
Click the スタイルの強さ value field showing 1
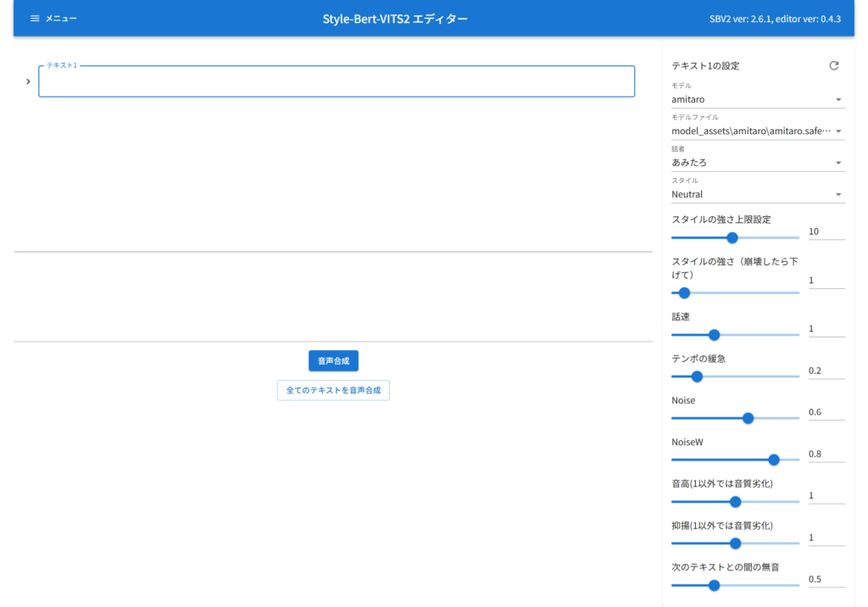tap(826, 281)
